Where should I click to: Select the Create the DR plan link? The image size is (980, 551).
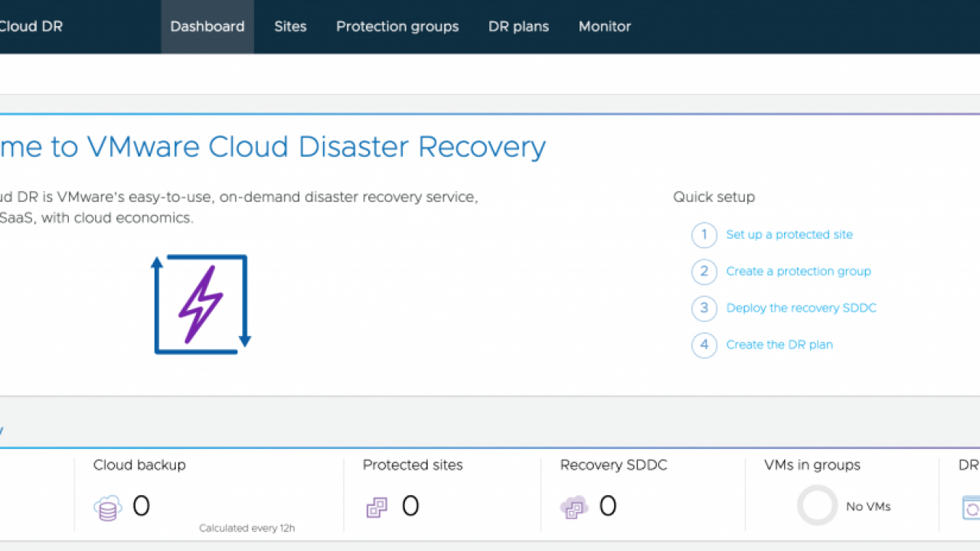779,345
